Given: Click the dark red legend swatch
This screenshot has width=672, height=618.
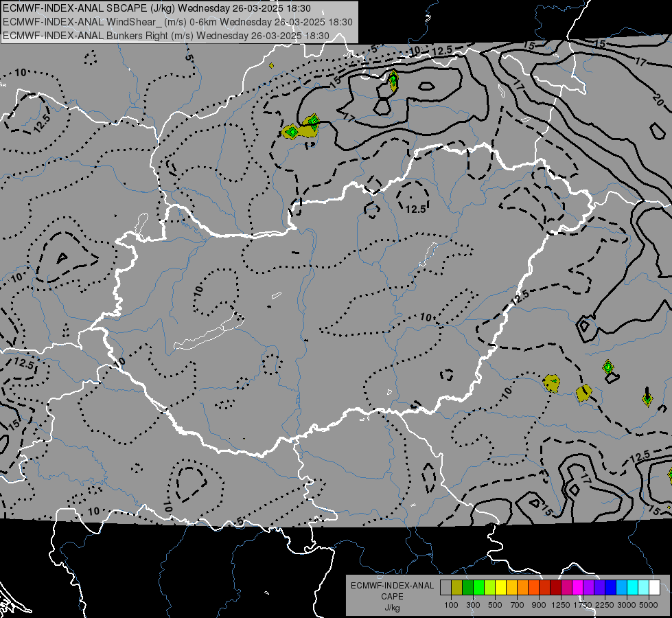Looking at the screenshot, I should (x=555, y=587).
